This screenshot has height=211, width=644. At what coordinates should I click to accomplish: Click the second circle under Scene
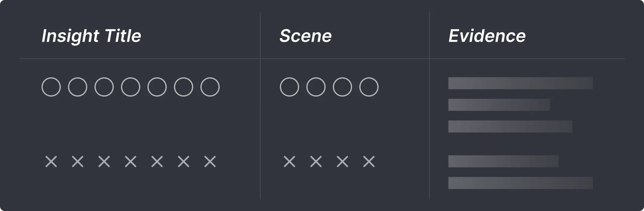[316, 87]
